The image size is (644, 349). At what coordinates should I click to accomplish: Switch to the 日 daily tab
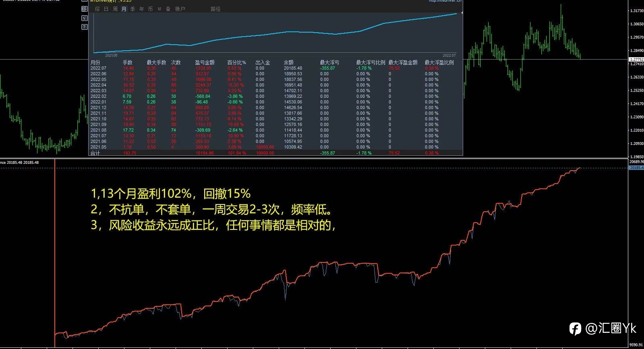(x=106, y=9)
